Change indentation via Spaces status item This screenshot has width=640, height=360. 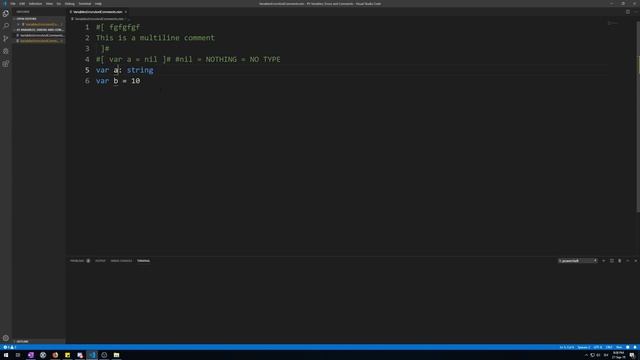click(584, 347)
